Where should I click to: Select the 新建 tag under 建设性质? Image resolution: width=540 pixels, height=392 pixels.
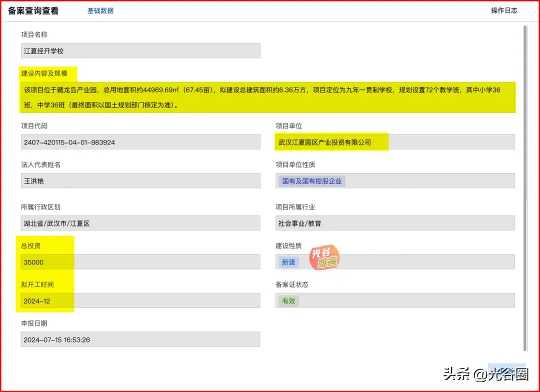point(288,262)
